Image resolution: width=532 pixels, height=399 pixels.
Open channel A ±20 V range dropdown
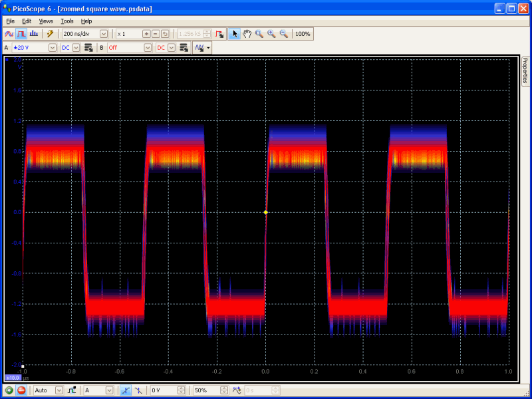53,48
